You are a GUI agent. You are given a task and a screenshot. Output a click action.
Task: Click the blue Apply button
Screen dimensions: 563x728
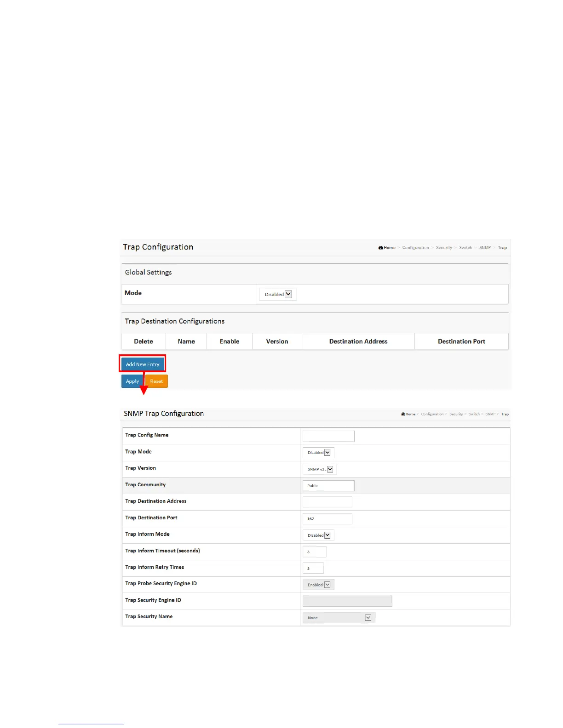[x=132, y=381]
